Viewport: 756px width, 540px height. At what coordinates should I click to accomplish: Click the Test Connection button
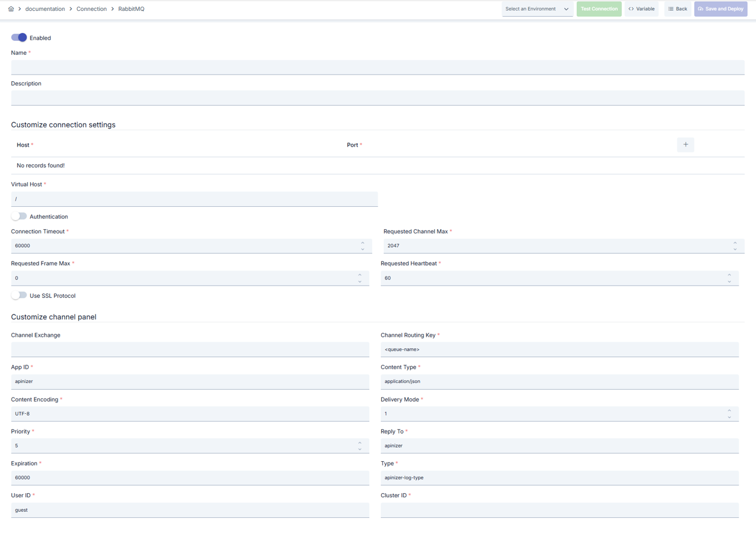(599, 9)
